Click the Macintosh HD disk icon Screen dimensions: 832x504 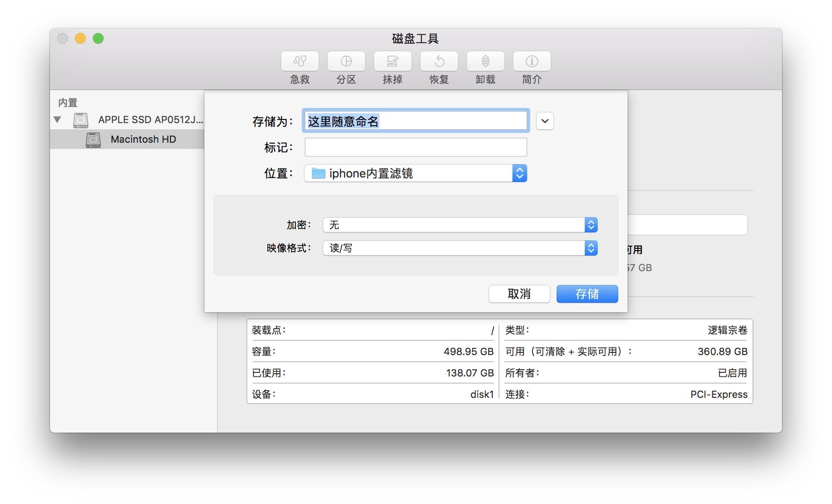coord(93,139)
